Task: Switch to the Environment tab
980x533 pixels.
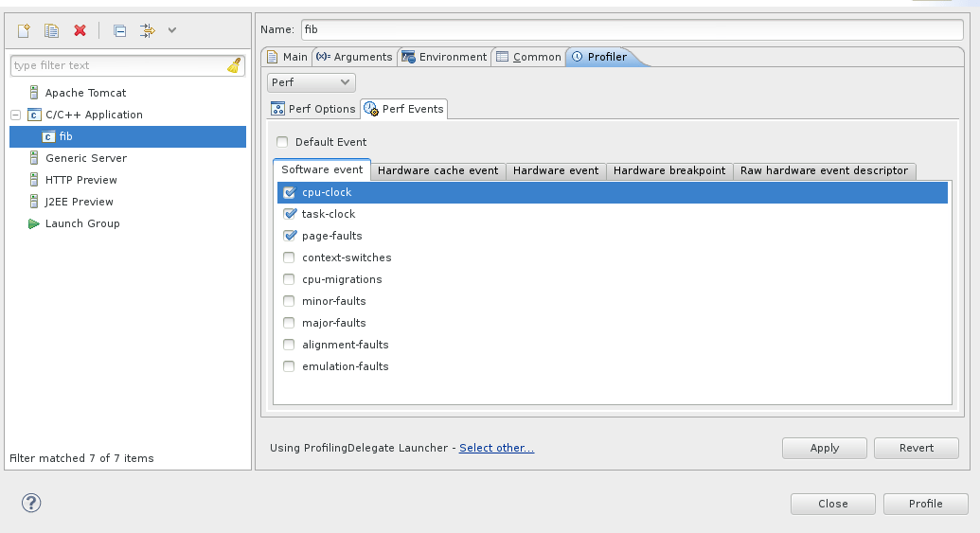Action: coord(444,57)
